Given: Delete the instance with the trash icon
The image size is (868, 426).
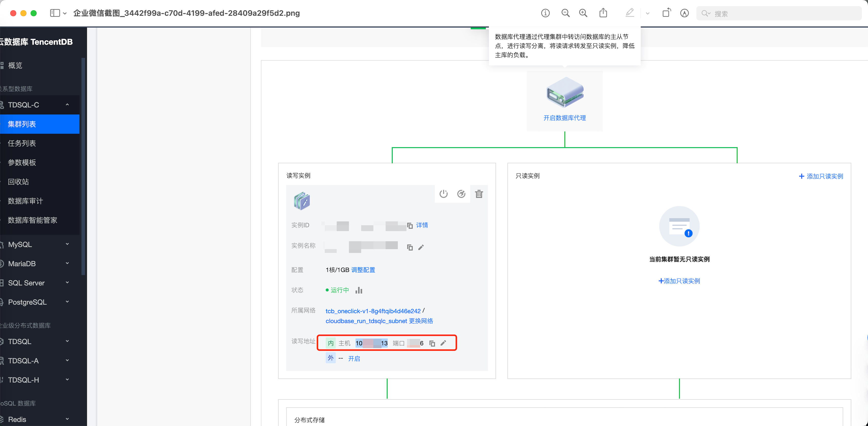Looking at the screenshot, I should [x=479, y=194].
